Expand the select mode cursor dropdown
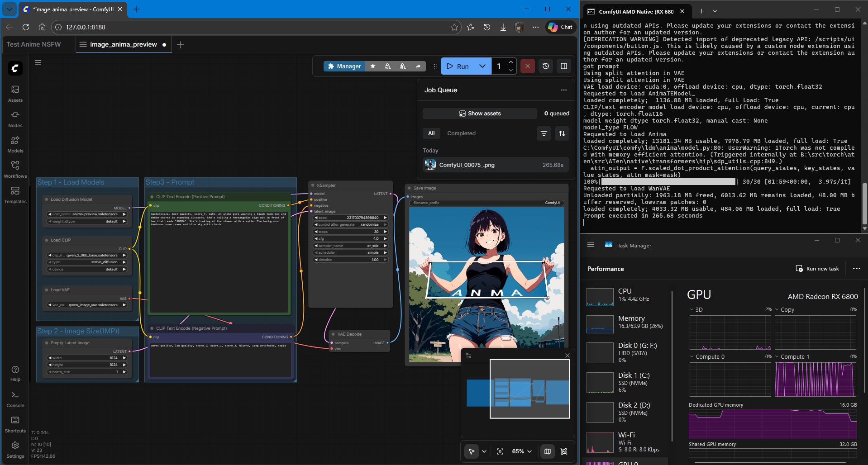 tap(484, 451)
